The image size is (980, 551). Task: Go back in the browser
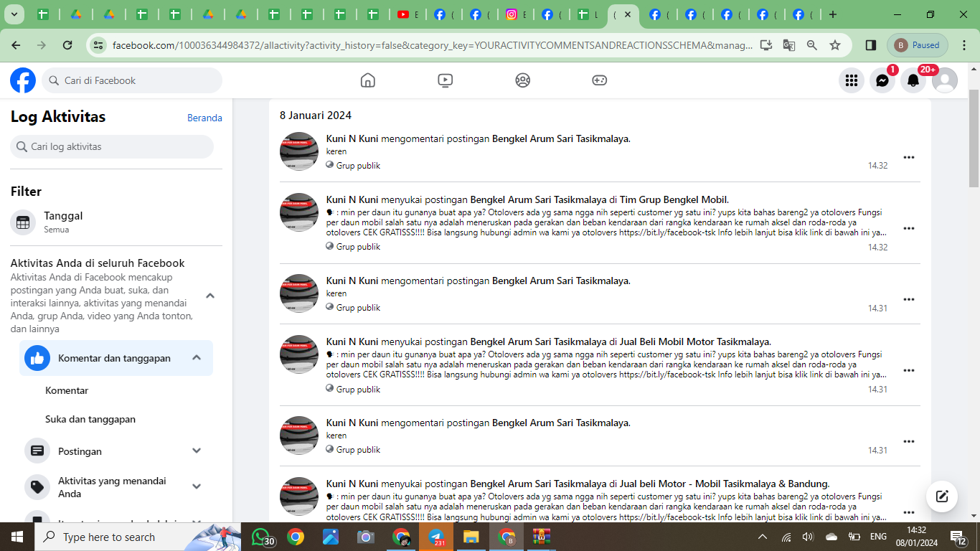(x=16, y=45)
